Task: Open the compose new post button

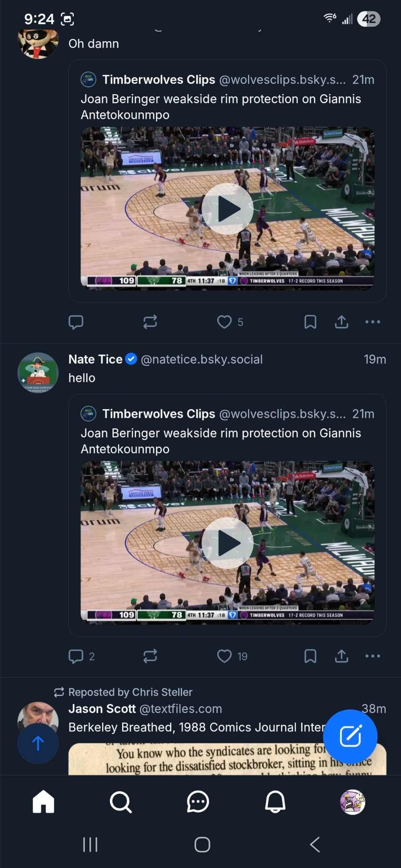Action: click(x=350, y=736)
